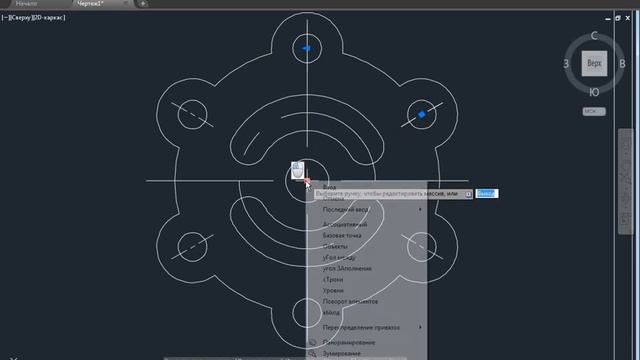Select Ассоциативный option in context menu
The width and height of the screenshot is (640, 360).
pos(344,224)
